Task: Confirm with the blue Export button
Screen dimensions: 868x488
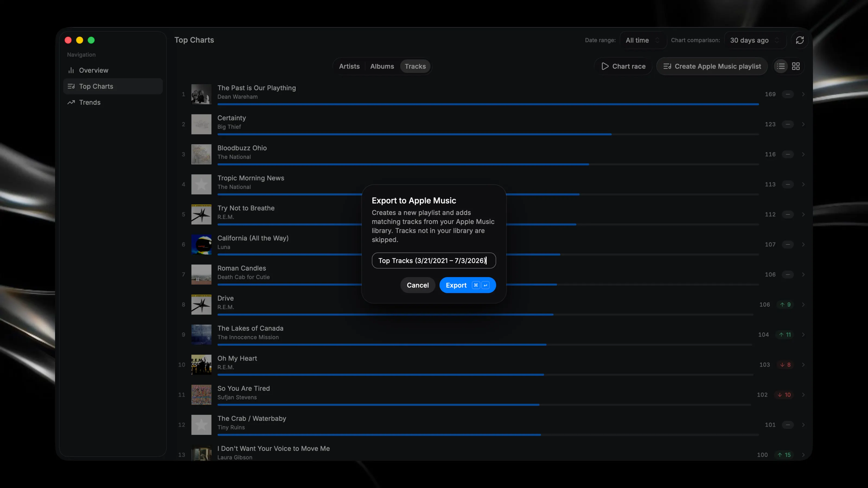Action: 467,285
